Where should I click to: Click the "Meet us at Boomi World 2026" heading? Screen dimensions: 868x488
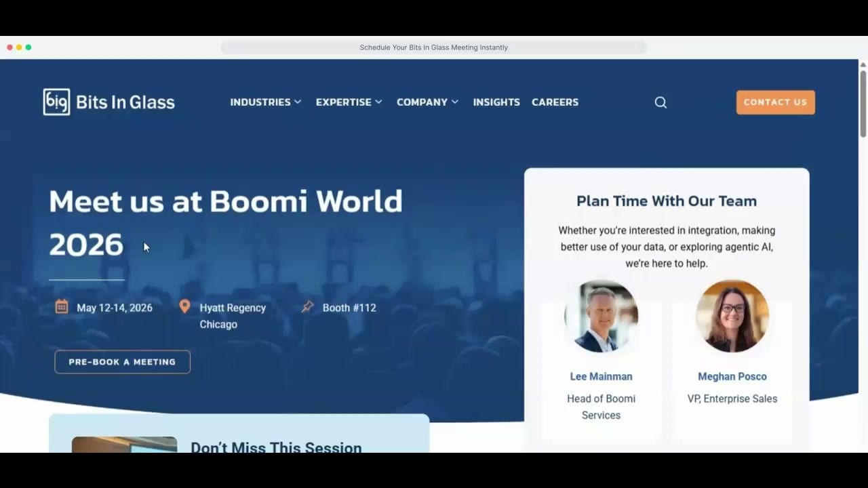pyautogui.click(x=226, y=223)
